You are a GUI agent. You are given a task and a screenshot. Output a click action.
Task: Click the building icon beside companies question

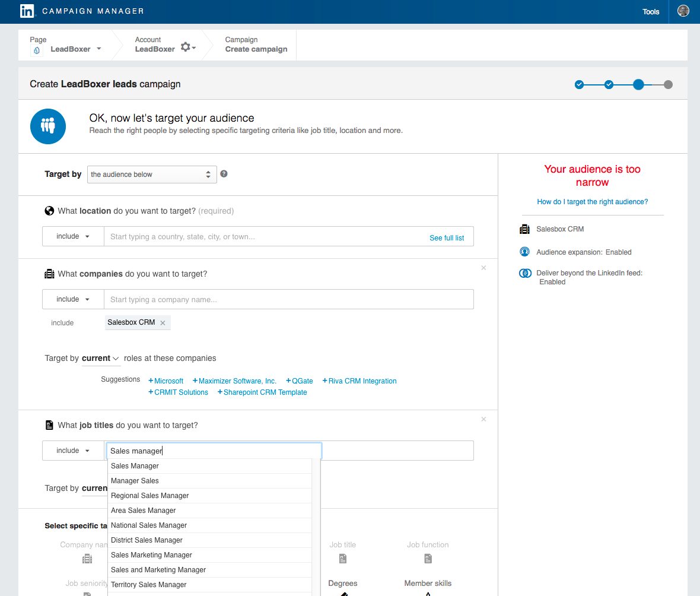tap(49, 274)
